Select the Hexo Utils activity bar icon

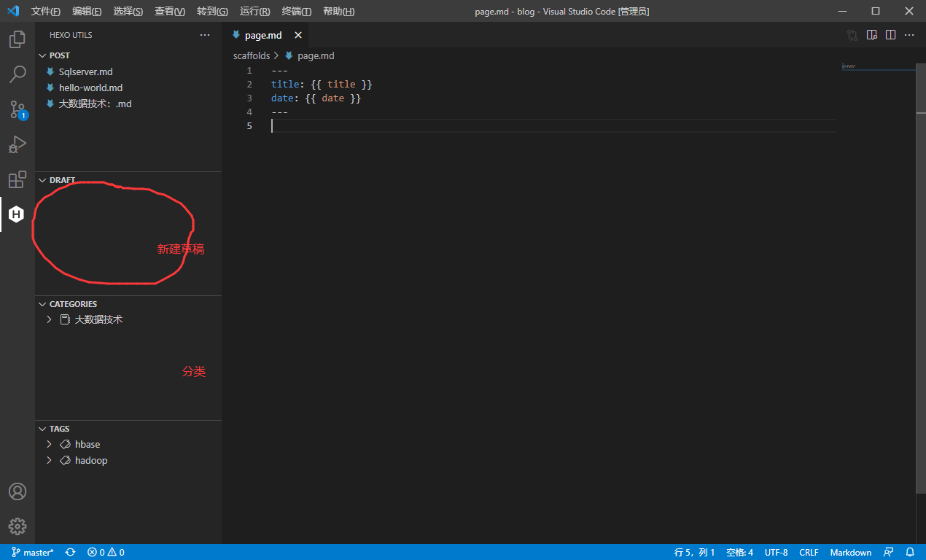pos(17,214)
